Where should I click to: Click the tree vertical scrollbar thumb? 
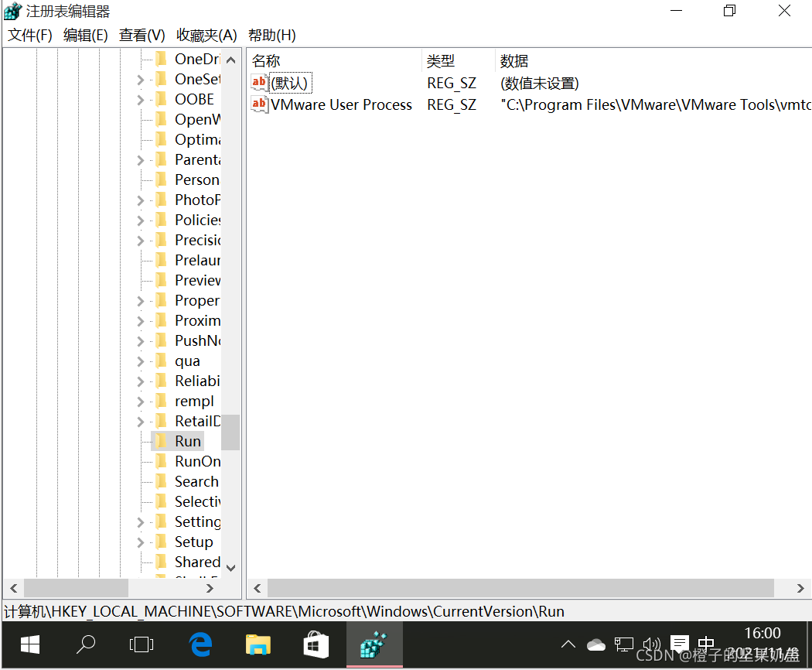(231, 432)
